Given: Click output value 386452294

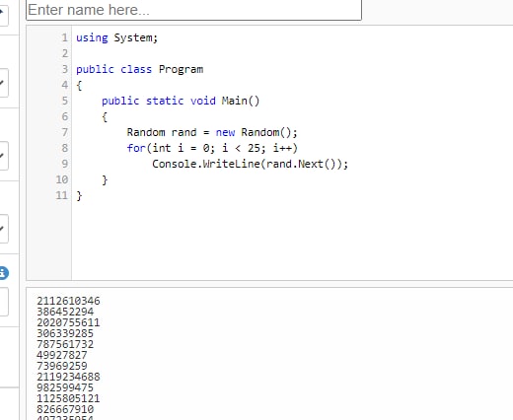Looking at the screenshot, I should (65, 312).
